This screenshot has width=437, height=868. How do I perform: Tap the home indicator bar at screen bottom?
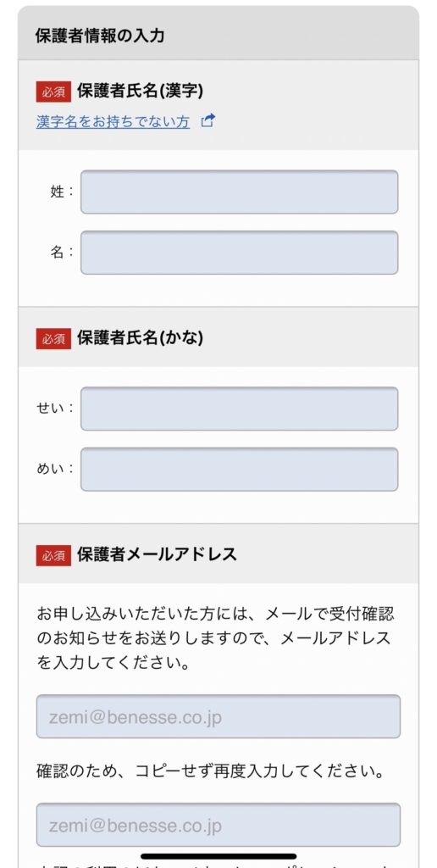[218, 856]
